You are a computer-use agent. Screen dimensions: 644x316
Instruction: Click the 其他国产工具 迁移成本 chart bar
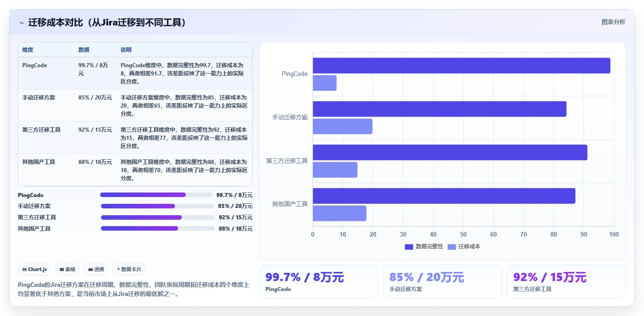tap(339, 213)
